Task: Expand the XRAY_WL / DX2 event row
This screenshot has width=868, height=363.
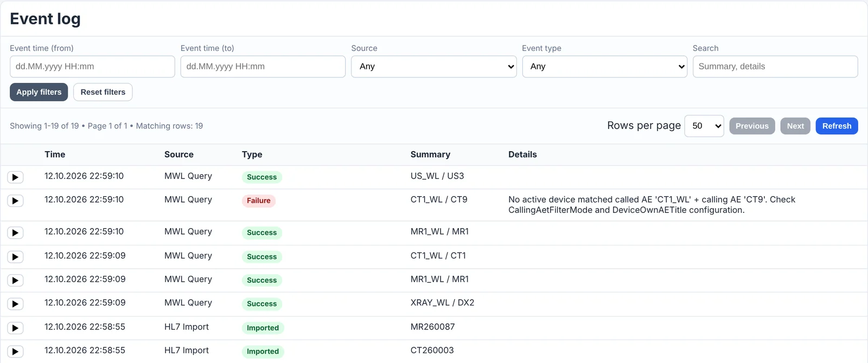Action: pyautogui.click(x=15, y=304)
